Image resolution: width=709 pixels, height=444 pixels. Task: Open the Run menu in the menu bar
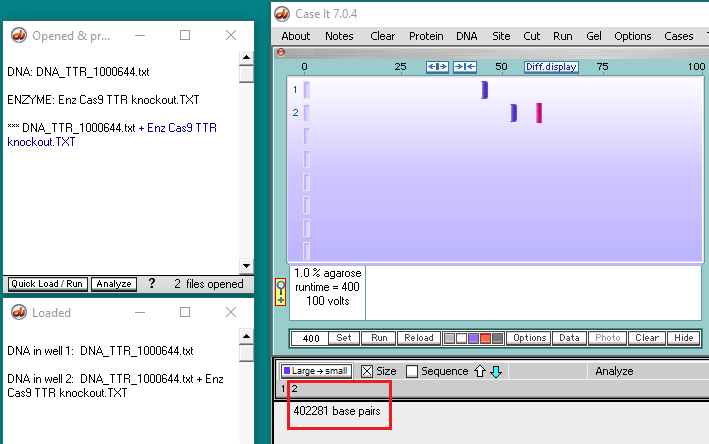pyautogui.click(x=562, y=36)
